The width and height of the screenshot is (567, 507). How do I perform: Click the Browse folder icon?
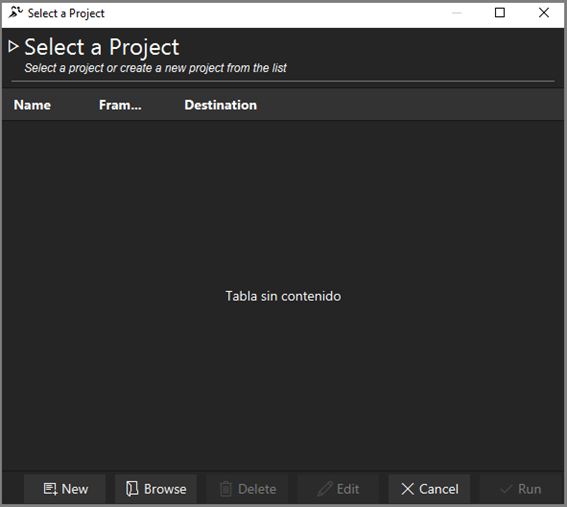(132, 489)
